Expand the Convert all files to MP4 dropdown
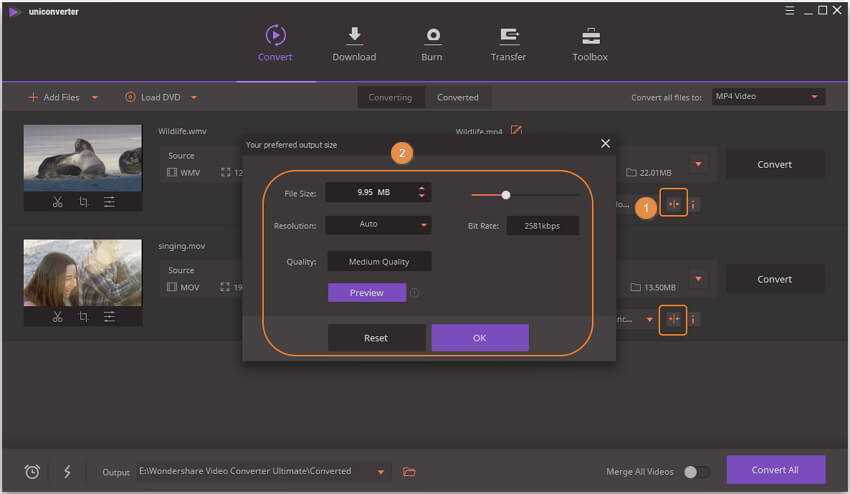 pyautogui.click(x=768, y=97)
